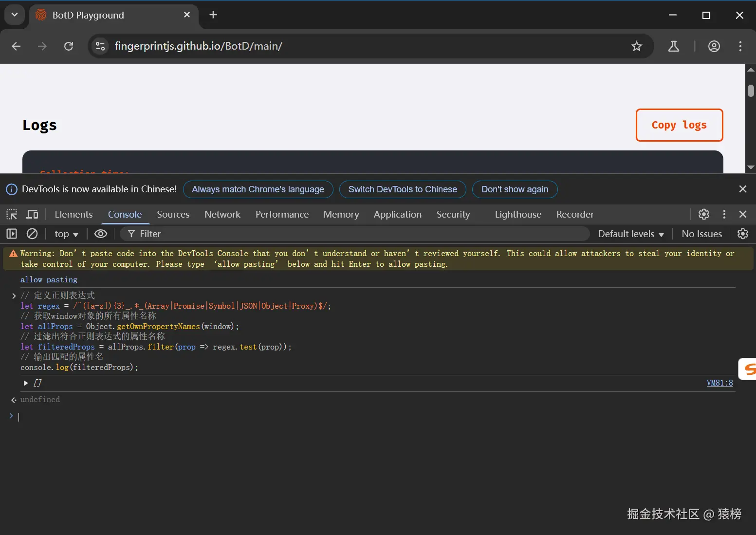
Task: Click the address bar URL
Action: (x=199, y=46)
